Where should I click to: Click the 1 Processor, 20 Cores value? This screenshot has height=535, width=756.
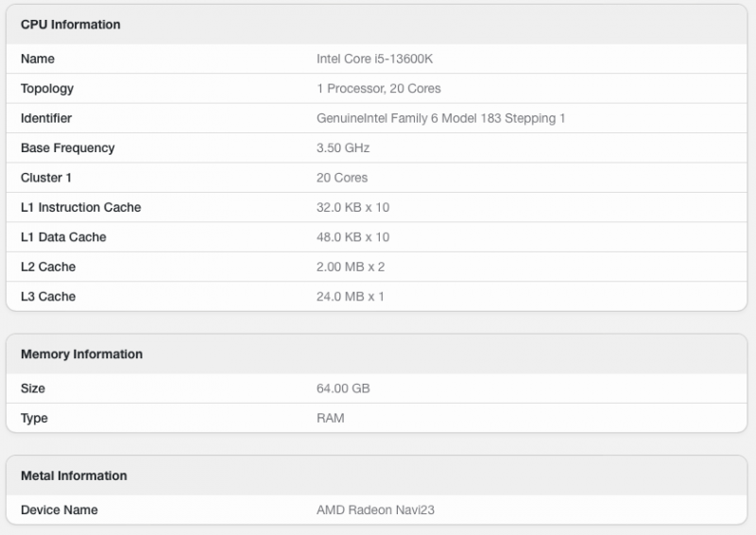(x=379, y=89)
